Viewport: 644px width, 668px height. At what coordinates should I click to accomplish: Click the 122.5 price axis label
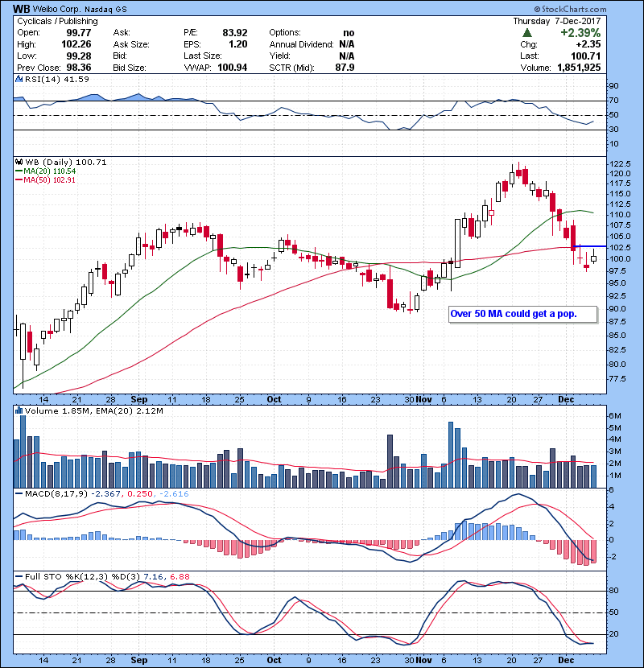(620, 164)
